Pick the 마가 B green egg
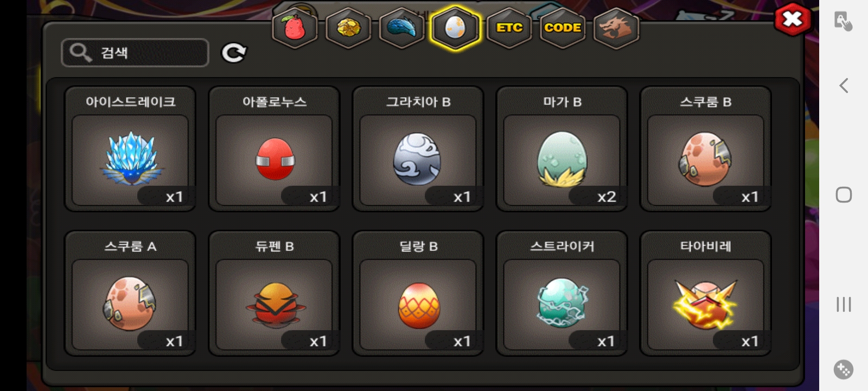The height and width of the screenshot is (391, 868). pyautogui.click(x=562, y=149)
